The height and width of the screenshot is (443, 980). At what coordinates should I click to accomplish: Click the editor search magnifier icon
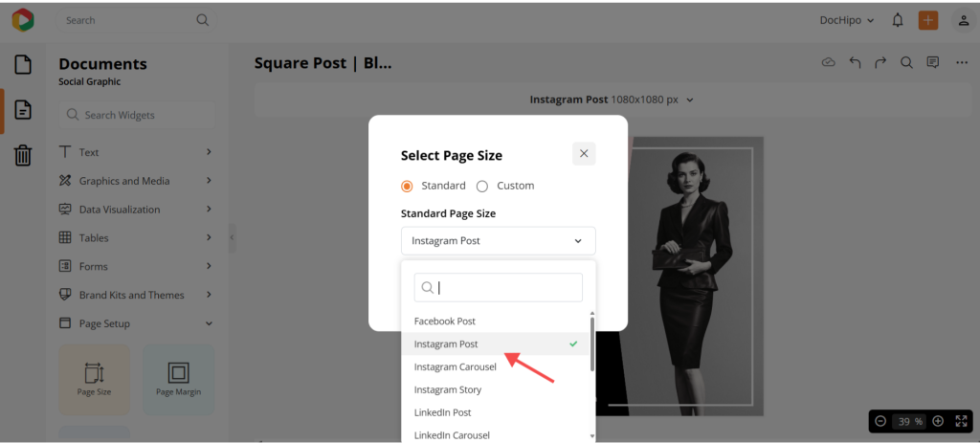tap(906, 62)
